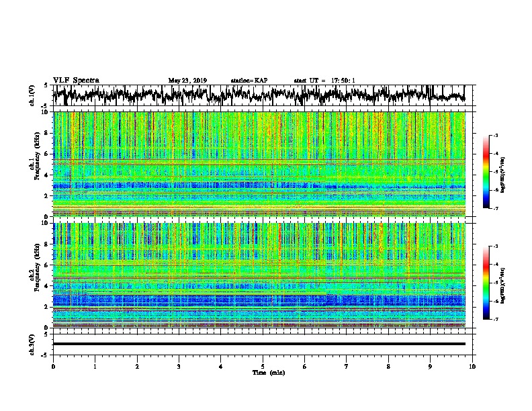This screenshot has width=532, height=411.
Task: Click the VLF Spectra title text
Action: pos(76,81)
